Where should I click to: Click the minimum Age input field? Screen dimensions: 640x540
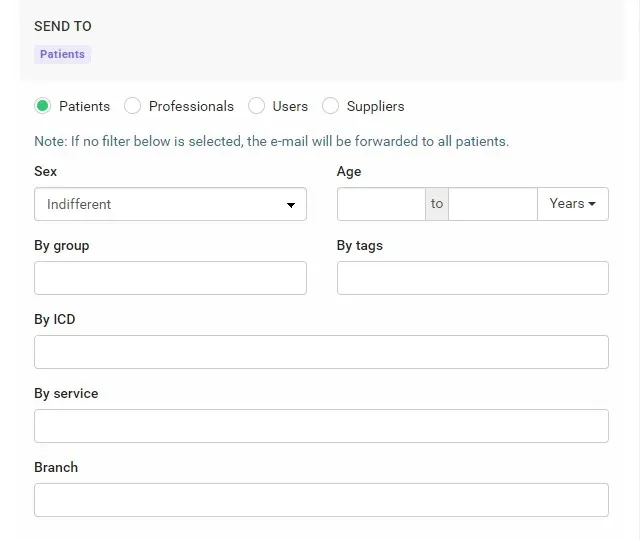pyautogui.click(x=381, y=204)
